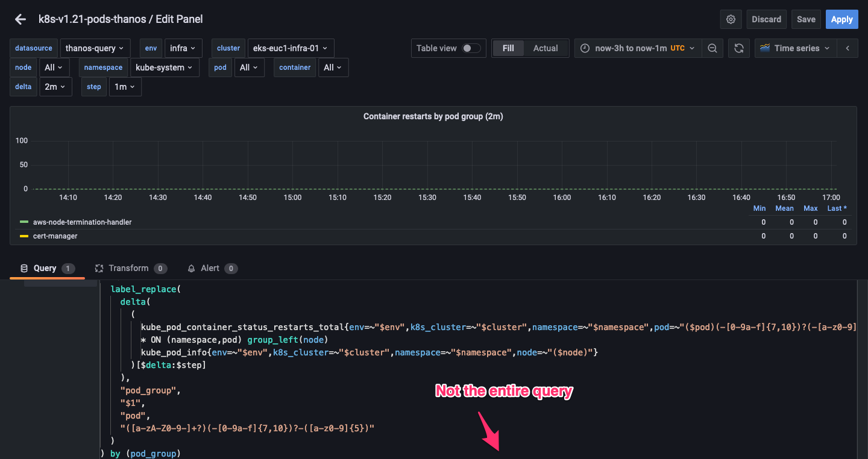
Task: Open the namespace dropdown showing kube-system
Action: [164, 67]
